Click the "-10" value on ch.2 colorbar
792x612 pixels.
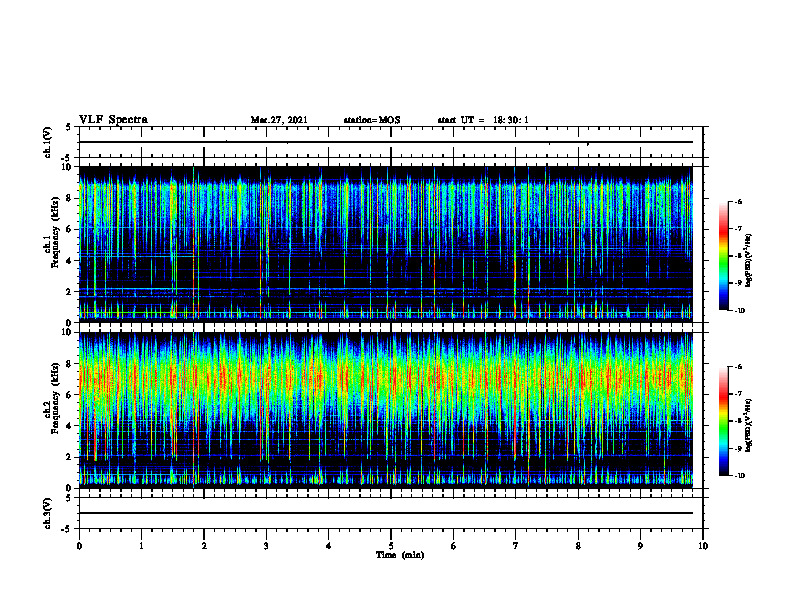[739, 476]
